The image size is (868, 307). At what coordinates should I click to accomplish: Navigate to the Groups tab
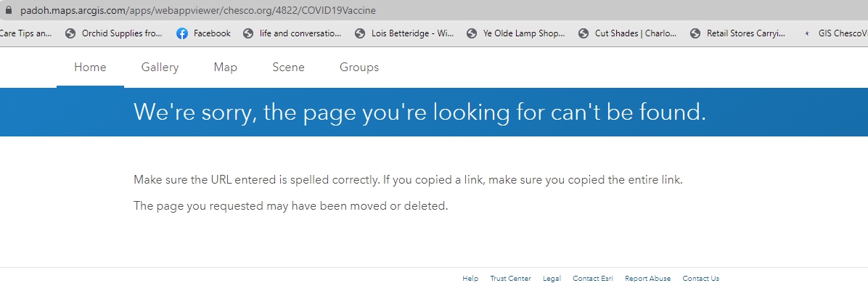click(359, 67)
